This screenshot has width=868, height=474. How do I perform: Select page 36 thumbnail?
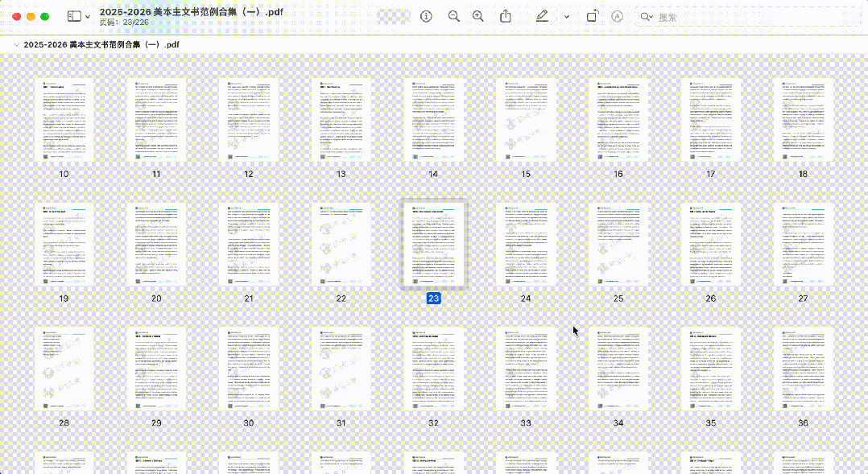point(804,369)
